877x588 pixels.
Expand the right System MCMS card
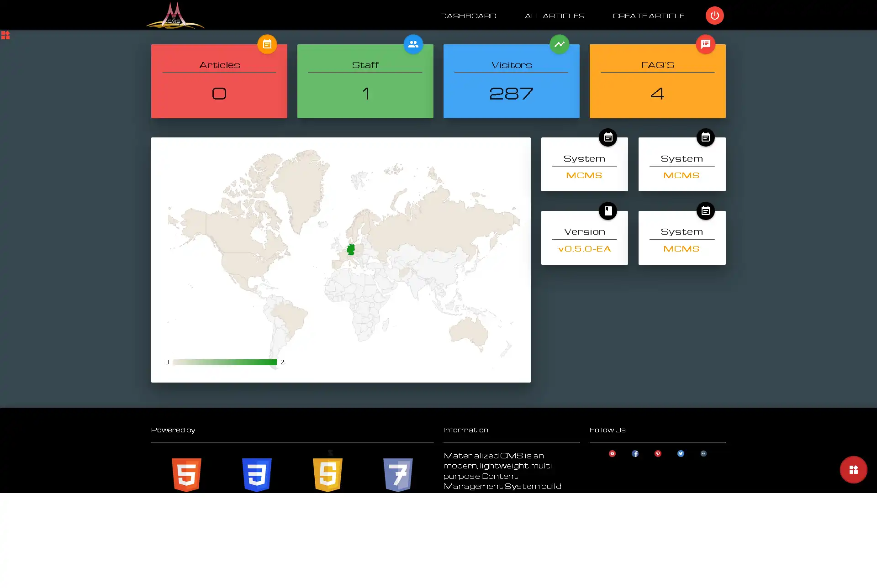coord(706,137)
